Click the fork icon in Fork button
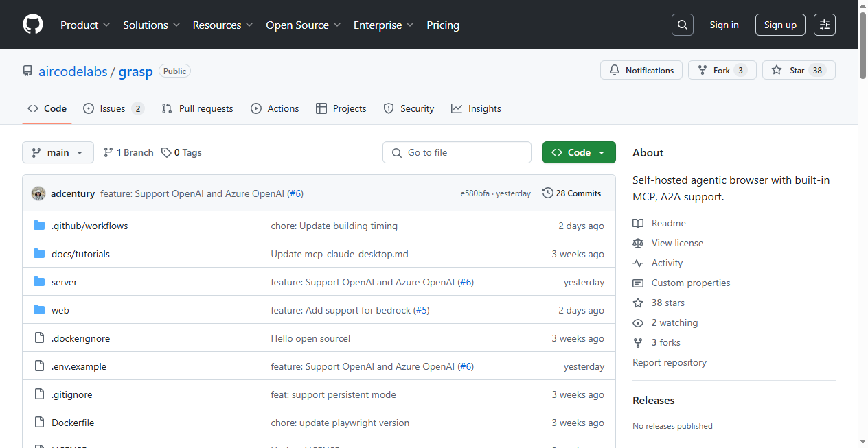Viewport: 868px width, 448px height. (702, 70)
